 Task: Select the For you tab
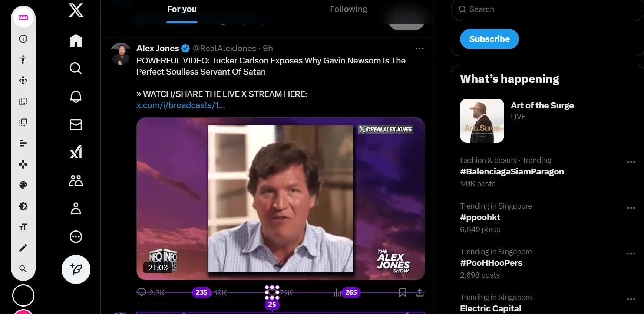(x=182, y=9)
